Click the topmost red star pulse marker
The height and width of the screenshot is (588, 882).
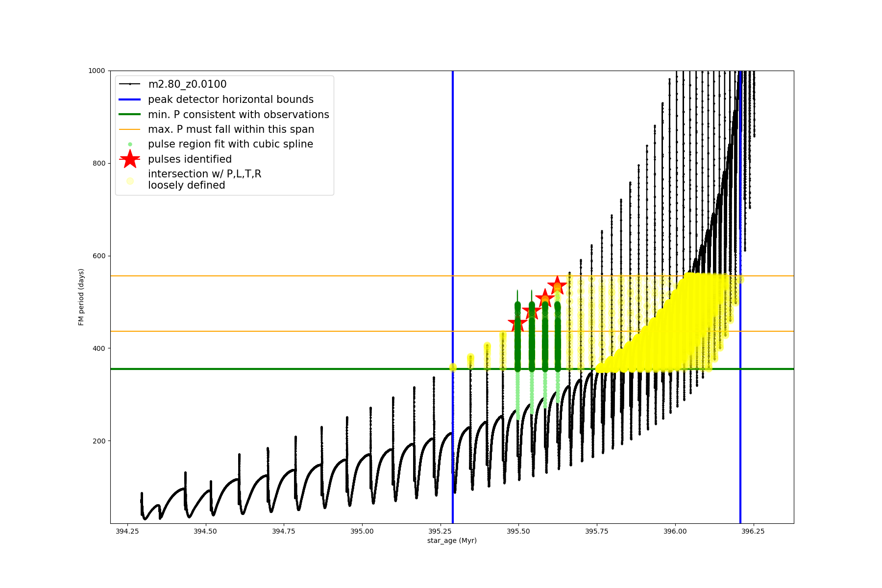[557, 285]
